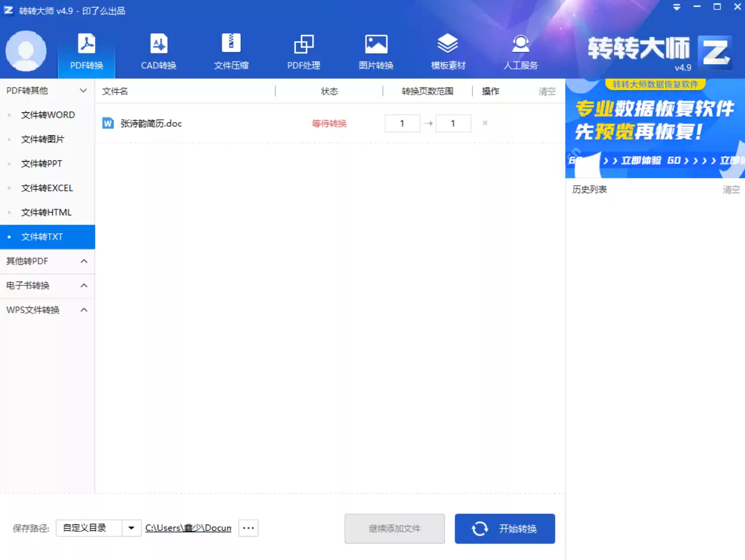Clear the list via 清空
This screenshot has width=745, height=560.
(546, 91)
